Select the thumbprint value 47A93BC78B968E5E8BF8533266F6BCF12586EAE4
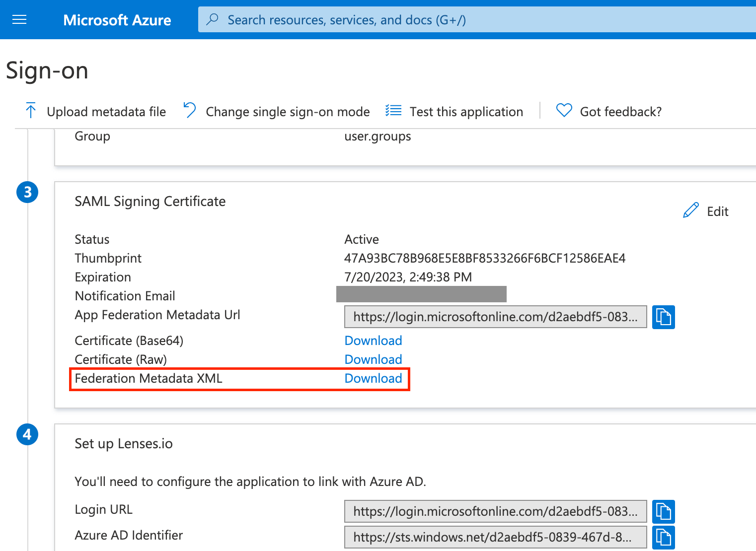The image size is (756, 551). coord(485,258)
